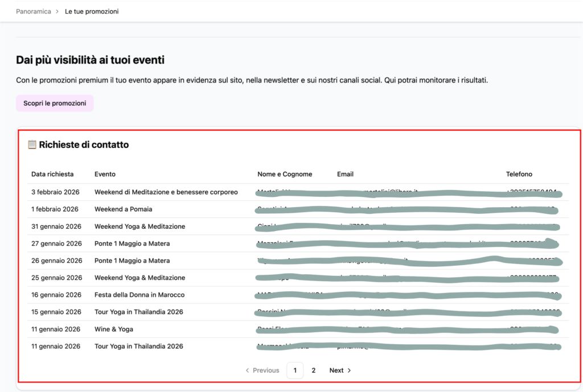
Task: Click the Data richiesta column header
Action: (52, 174)
